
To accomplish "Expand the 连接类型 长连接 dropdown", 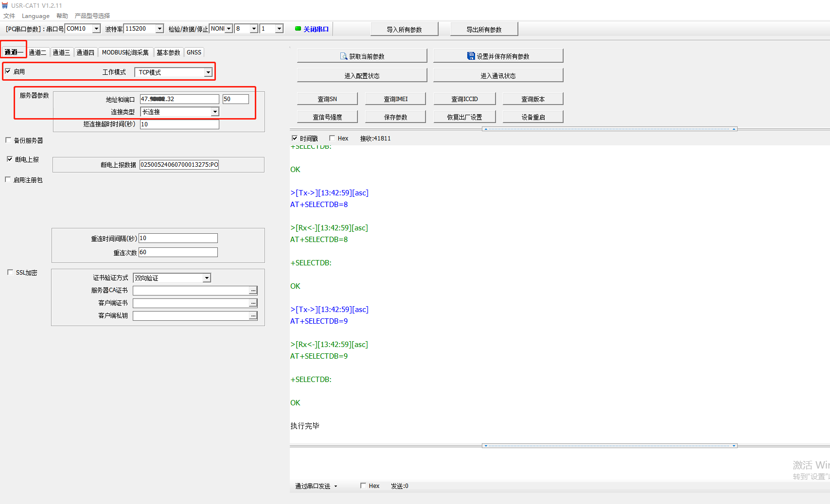I will point(214,112).
